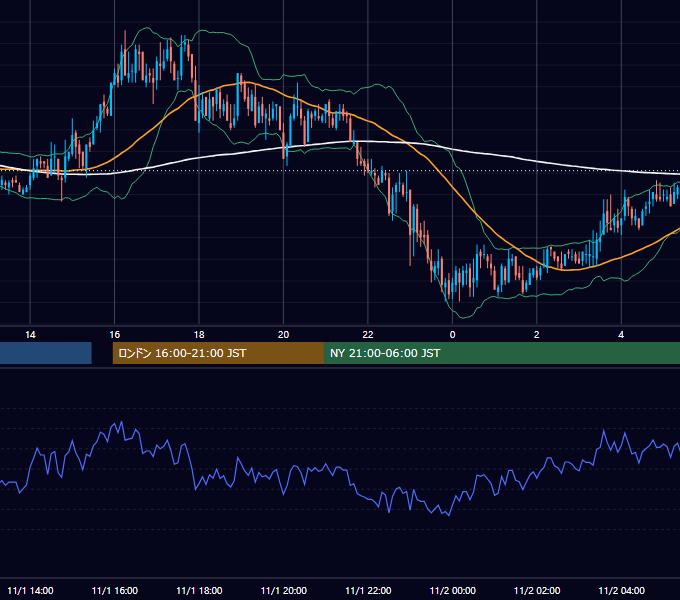Click the 11/1 18:00 timestamp label
This screenshot has width=680, height=600.
pyautogui.click(x=199, y=590)
